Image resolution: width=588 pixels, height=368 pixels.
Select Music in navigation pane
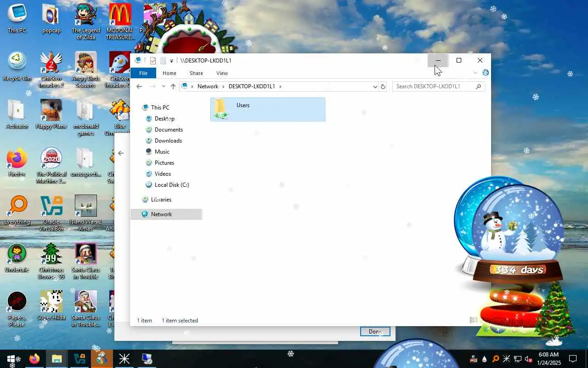pyautogui.click(x=157, y=152)
